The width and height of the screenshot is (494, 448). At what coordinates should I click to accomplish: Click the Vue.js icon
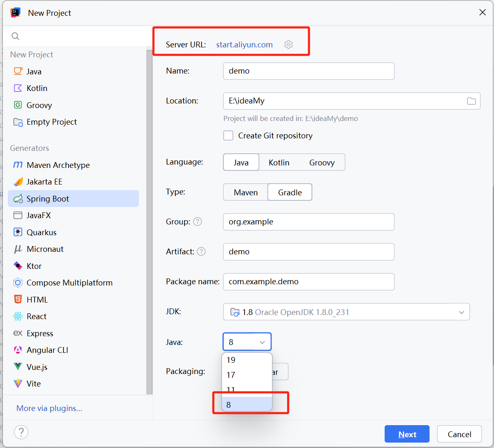[18, 367]
